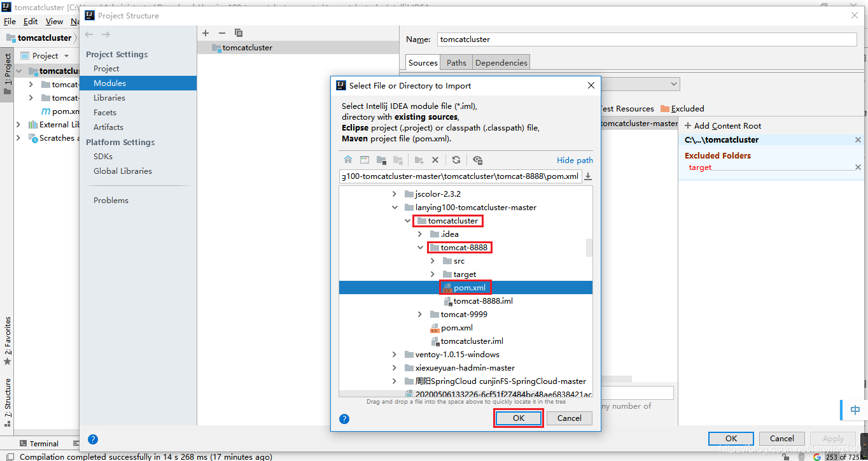Image resolution: width=868 pixels, height=461 pixels.
Task: Click the module Name input field
Action: 647,39
